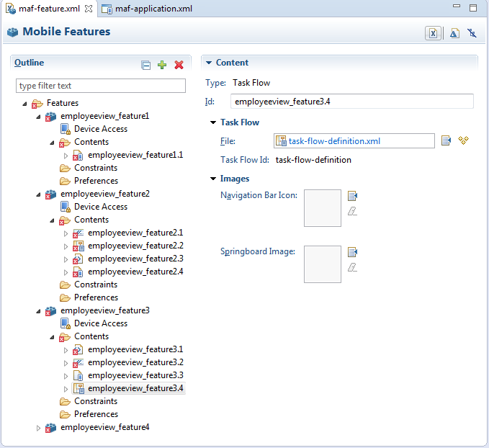This screenshot has width=489, height=448.
Task: Click clear icon for Navigation Bar Icon
Action: pyautogui.click(x=352, y=211)
